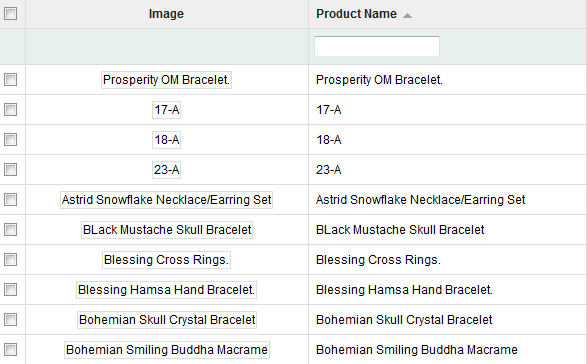Open the Prosperity OM Bracelet image thumbnail
The width and height of the screenshot is (587, 364).
coord(166,80)
